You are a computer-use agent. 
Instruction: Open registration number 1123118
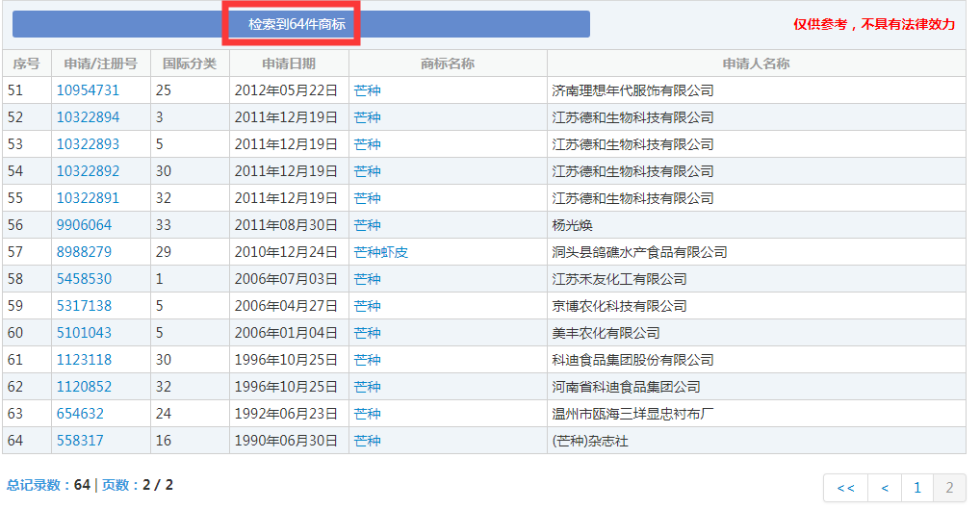coord(84,360)
